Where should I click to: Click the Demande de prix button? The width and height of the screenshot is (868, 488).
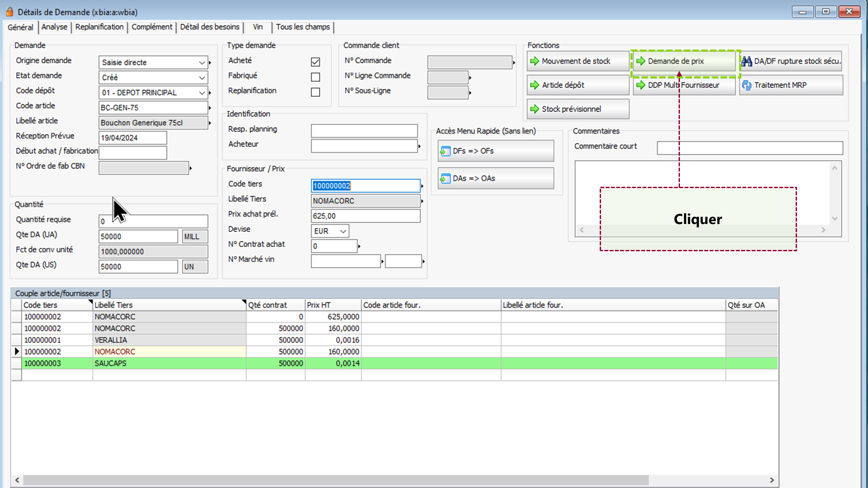(683, 61)
